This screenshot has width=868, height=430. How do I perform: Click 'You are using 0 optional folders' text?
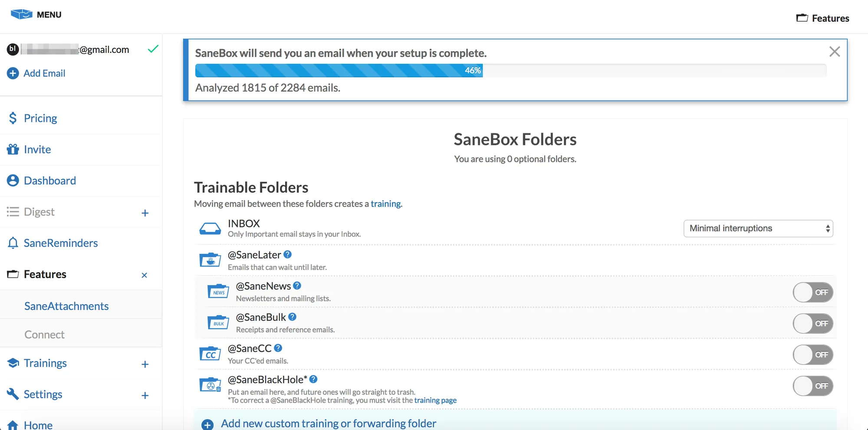tap(515, 159)
